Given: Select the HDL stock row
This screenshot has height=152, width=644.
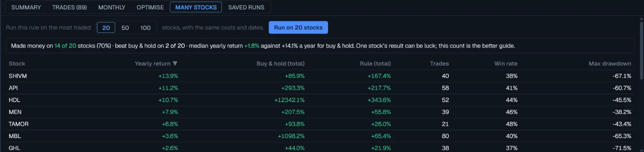Looking at the screenshot, I should pyautogui.click(x=320, y=100).
